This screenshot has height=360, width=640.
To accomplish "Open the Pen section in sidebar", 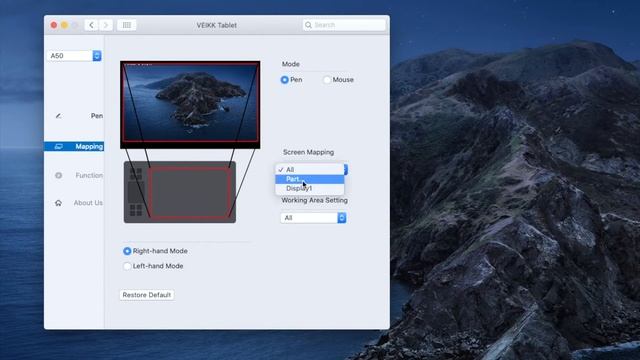I will [x=74, y=116].
